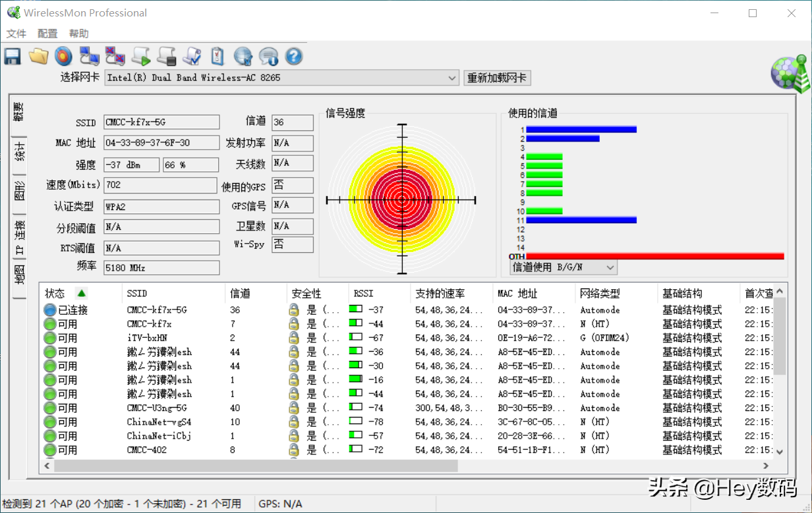Screen dimensions: 812x513
Task: Click the 频率 field showing 5180 MHz
Action: point(161,268)
